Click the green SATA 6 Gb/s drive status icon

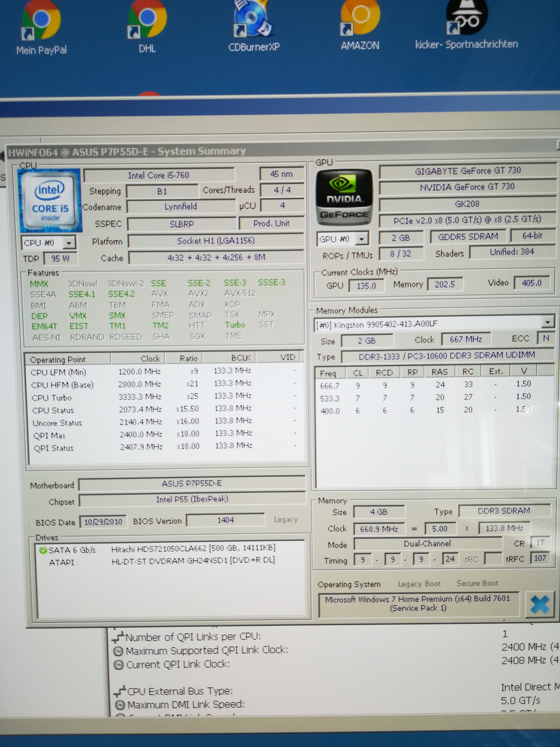tap(43, 550)
